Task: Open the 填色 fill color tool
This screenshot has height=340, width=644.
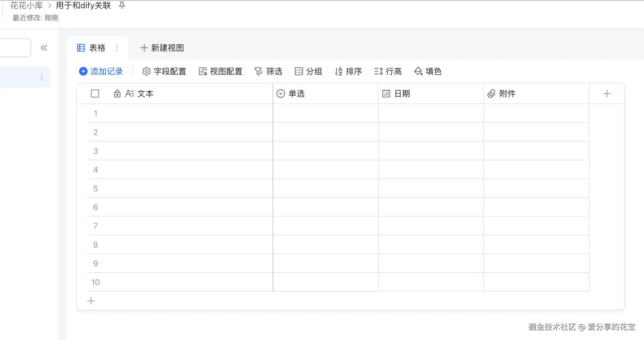Action: [x=428, y=71]
